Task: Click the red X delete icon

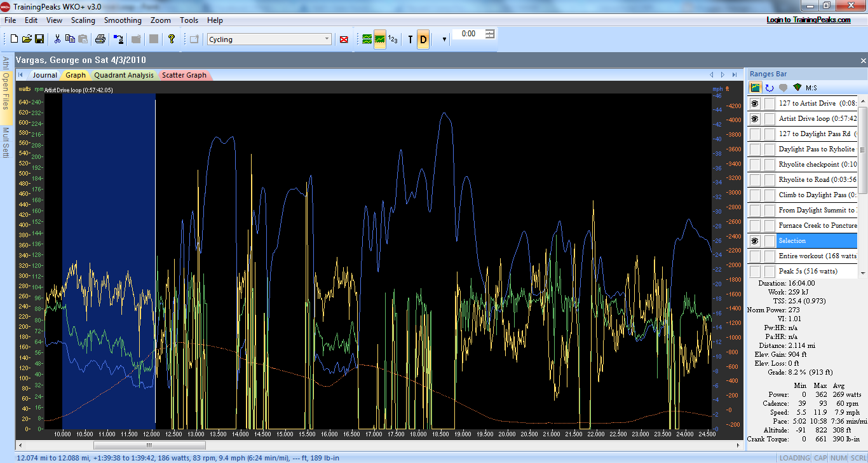Action: [x=344, y=39]
